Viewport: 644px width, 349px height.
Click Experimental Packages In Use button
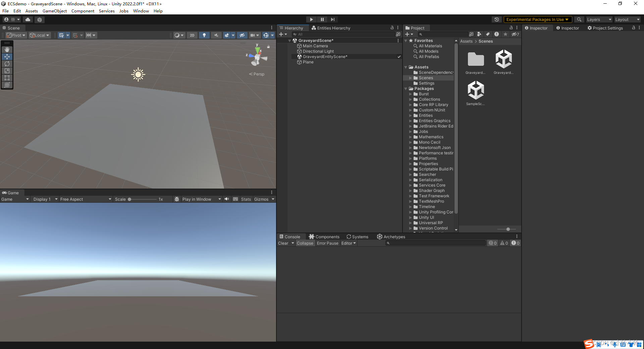(x=537, y=19)
